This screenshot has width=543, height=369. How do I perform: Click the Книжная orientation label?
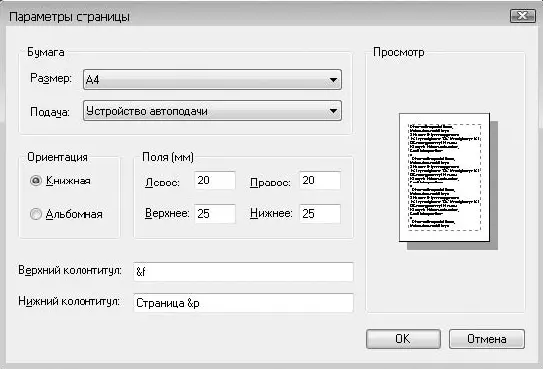[68, 181]
